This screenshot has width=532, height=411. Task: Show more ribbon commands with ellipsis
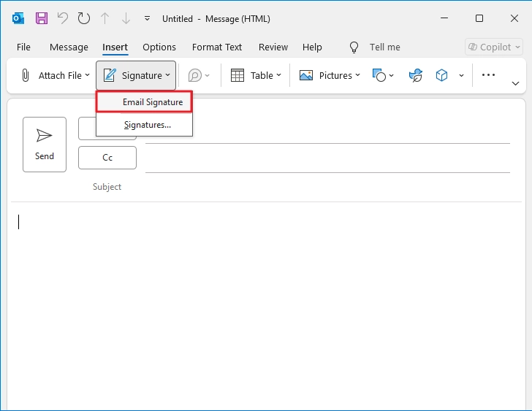tap(488, 75)
